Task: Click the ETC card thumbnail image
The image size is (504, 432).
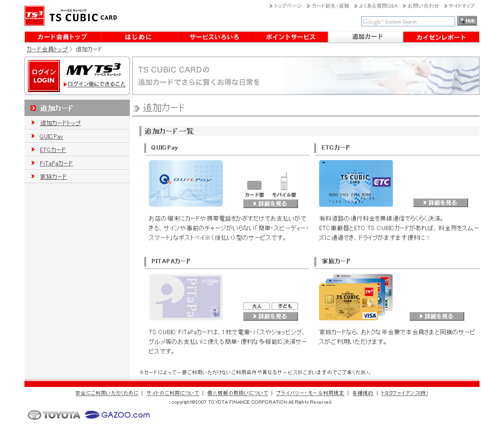Action: [x=356, y=183]
